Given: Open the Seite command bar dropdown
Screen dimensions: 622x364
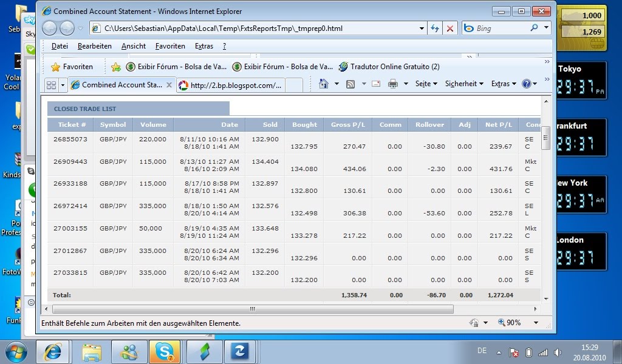Looking at the screenshot, I should pos(426,84).
